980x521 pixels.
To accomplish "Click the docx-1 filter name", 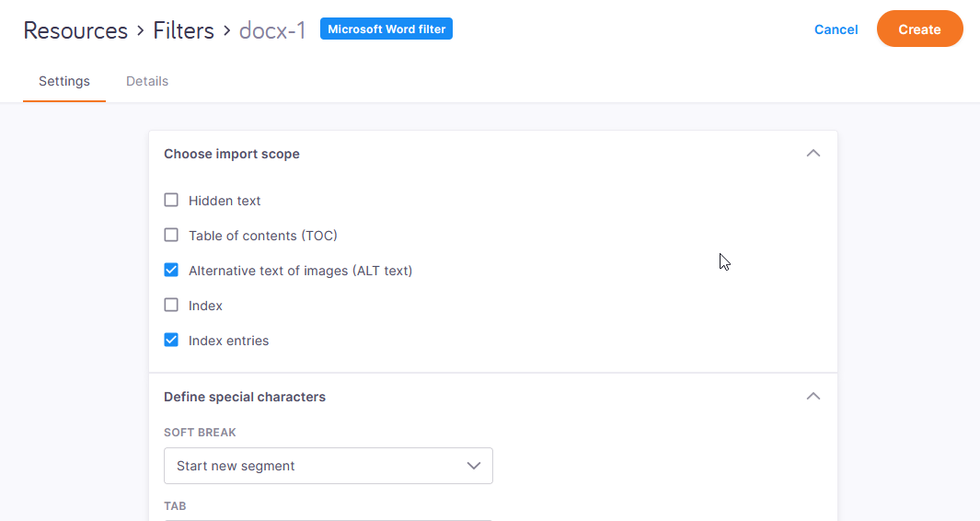I will click(x=272, y=30).
